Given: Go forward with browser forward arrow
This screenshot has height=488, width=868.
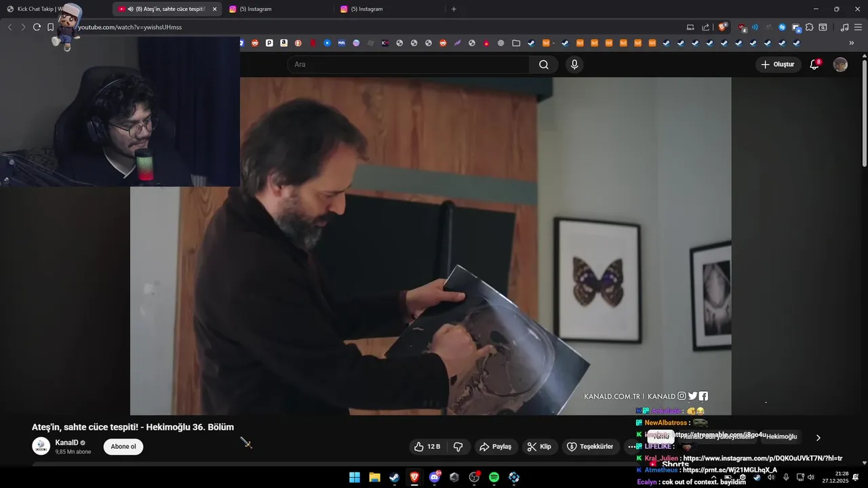Looking at the screenshot, I should coord(22,27).
